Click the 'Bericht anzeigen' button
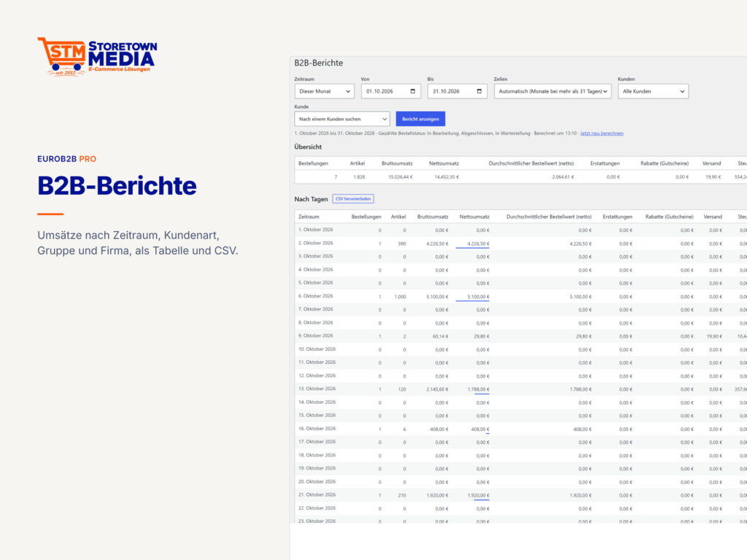 point(421,119)
